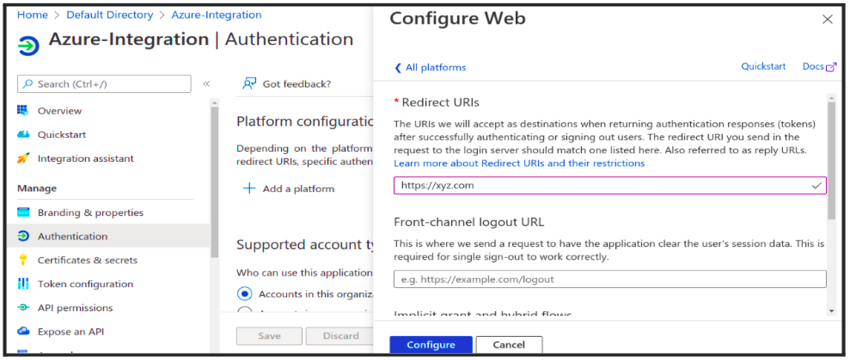Open Branding & properties icon
This screenshot has width=850, height=360.
[23, 212]
